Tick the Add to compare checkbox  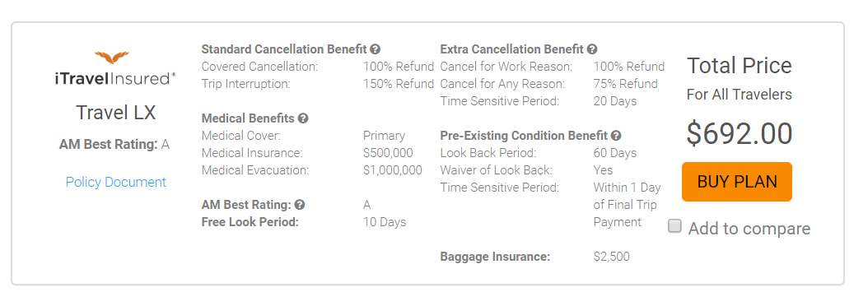pyautogui.click(x=674, y=225)
